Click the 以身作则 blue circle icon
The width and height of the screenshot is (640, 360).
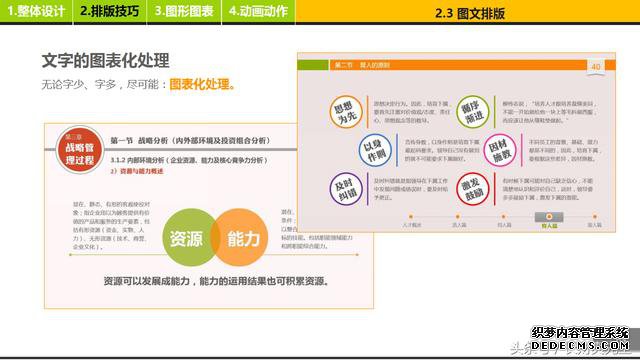[375, 150]
